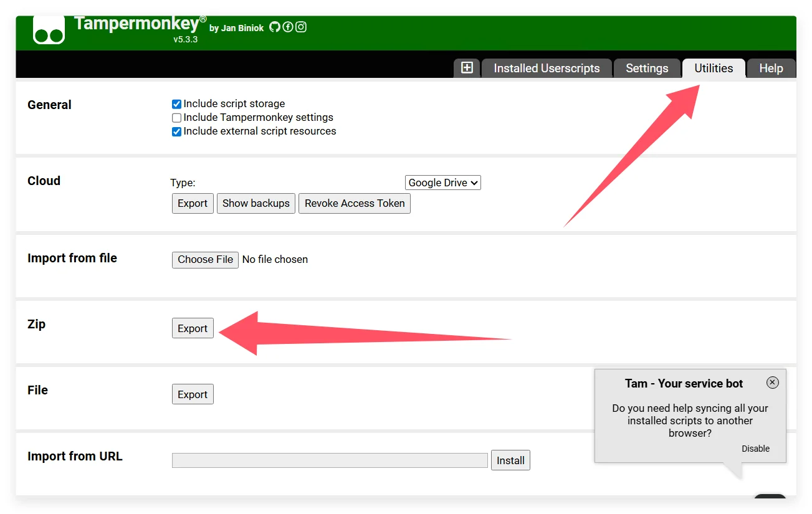Screen dimensions: 812x514
Task: Open the Instagram icon link in header
Action: [x=301, y=27]
